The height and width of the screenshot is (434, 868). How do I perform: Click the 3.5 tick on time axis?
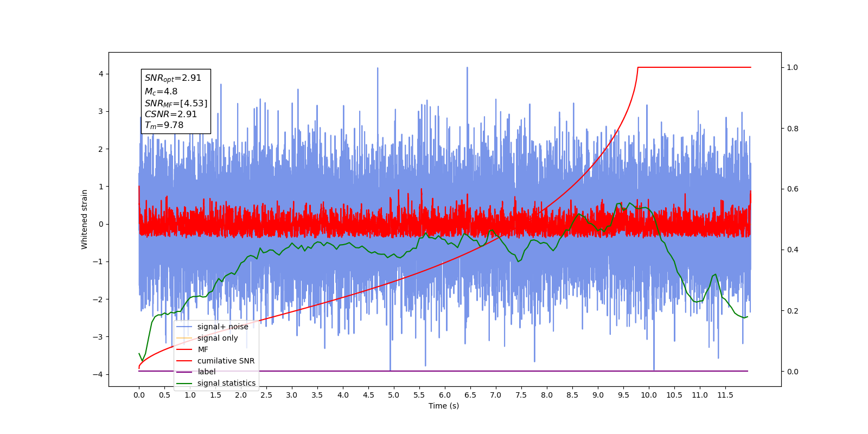click(317, 395)
